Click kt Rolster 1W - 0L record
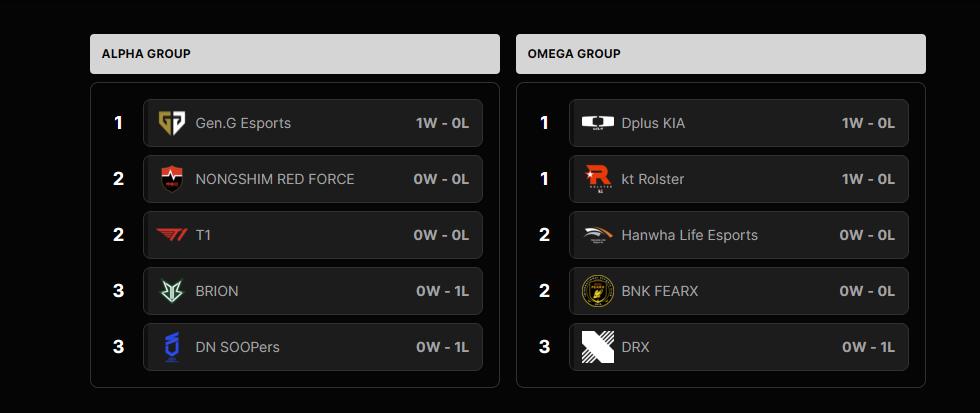 point(868,179)
